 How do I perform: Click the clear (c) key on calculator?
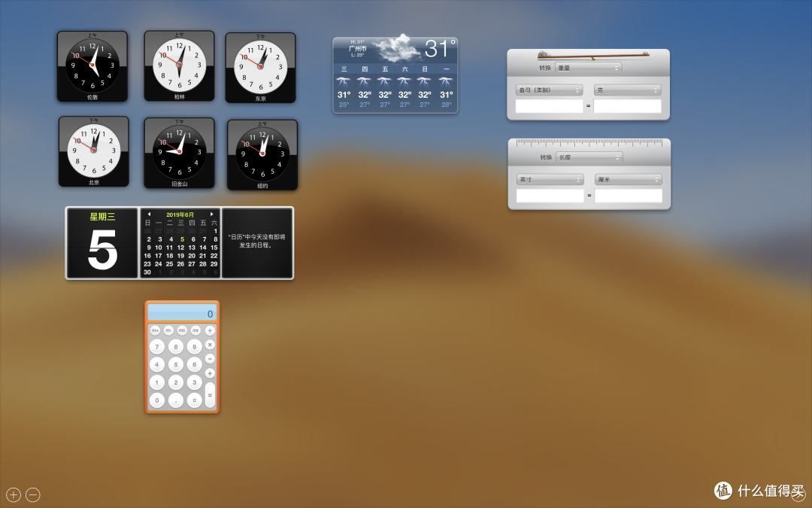point(194,400)
